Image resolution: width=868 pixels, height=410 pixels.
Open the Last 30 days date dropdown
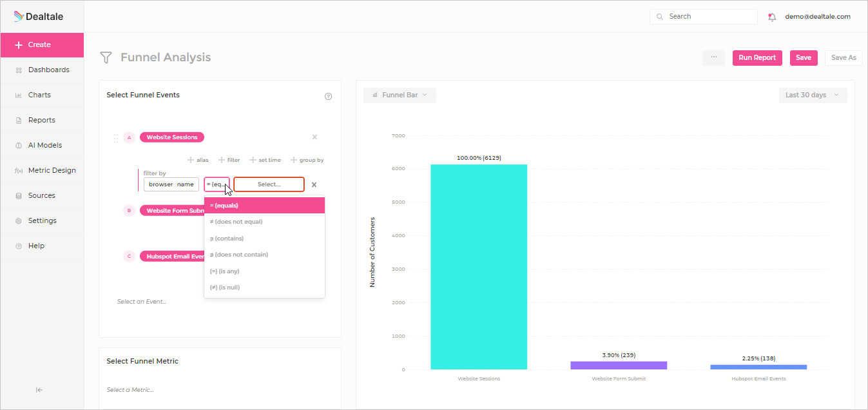pyautogui.click(x=813, y=95)
